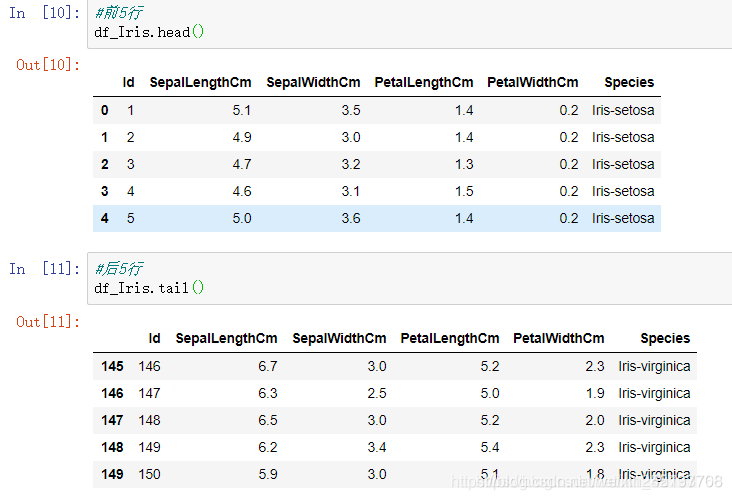Click PetalWidthCm header in tail table

(559, 338)
